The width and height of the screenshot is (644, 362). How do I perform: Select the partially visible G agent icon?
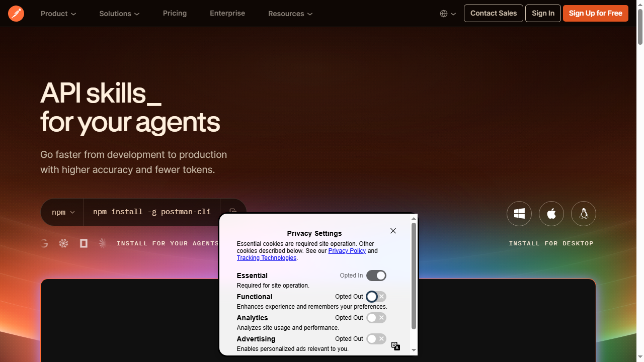(44, 243)
